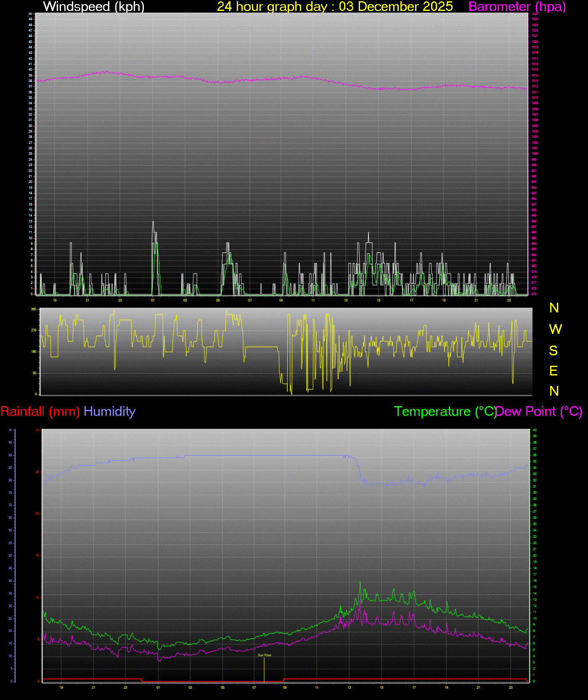This screenshot has height=700, width=588.
Task: Click the 'S' wind direction letter
Action: pyautogui.click(x=554, y=350)
